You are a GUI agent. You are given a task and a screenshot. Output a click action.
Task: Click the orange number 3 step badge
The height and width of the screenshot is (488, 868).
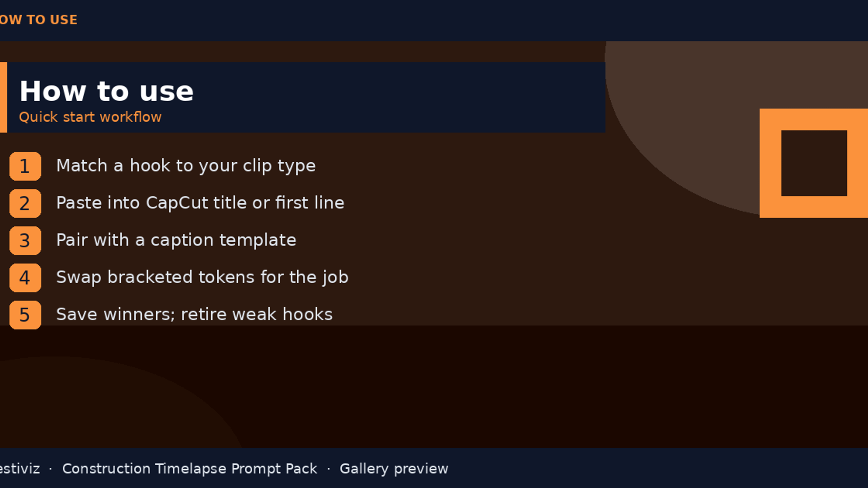(25, 241)
